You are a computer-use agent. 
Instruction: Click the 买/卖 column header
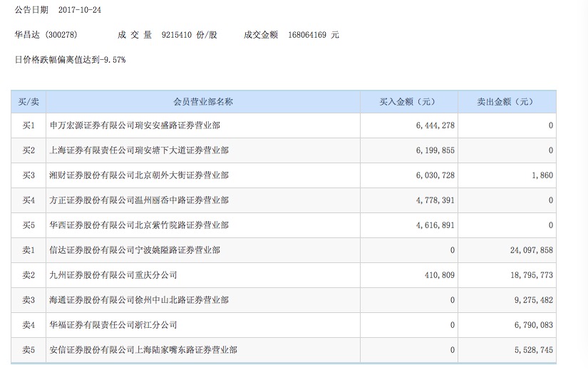click(x=29, y=102)
